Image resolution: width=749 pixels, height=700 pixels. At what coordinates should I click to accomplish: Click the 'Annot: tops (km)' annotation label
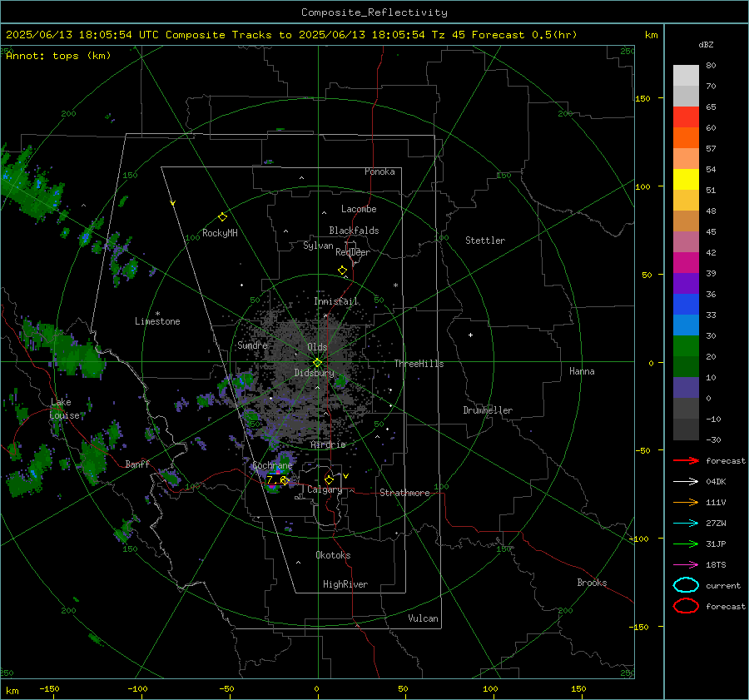pyautogui.click(x=58, y=56)
